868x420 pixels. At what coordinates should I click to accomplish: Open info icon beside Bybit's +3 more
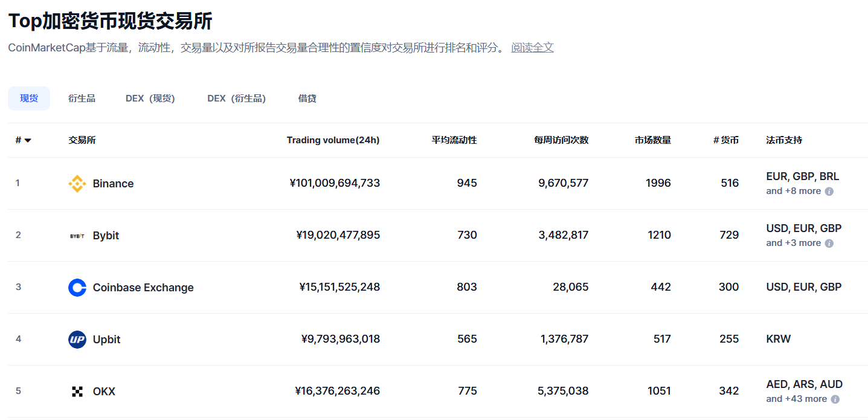(x=829, y=244)
